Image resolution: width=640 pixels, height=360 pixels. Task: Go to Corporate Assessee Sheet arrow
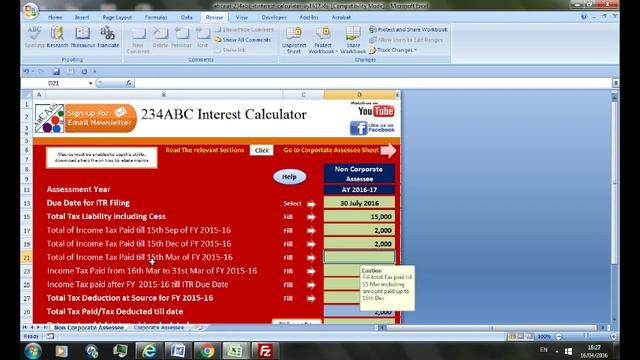point(388,151)
